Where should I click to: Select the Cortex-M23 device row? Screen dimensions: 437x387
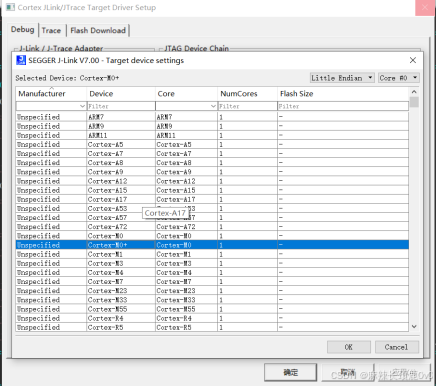[212, 291]
